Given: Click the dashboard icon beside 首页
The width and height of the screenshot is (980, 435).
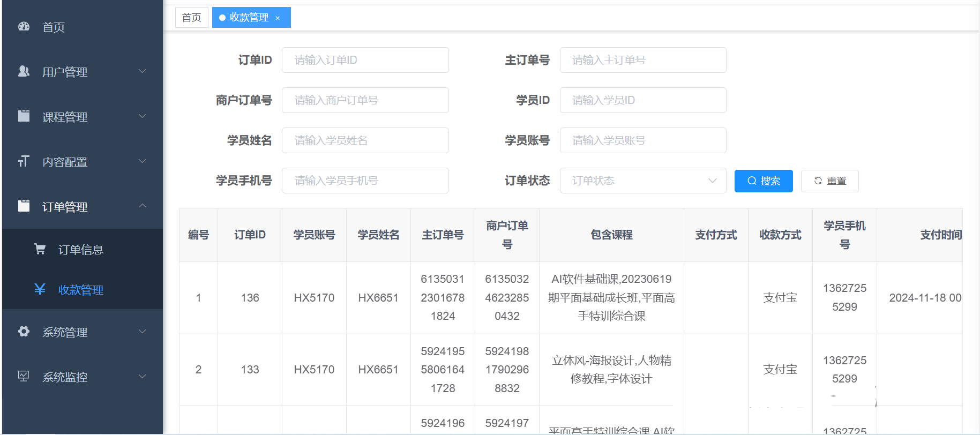Looking at the screenshot, I should [24, 26].
